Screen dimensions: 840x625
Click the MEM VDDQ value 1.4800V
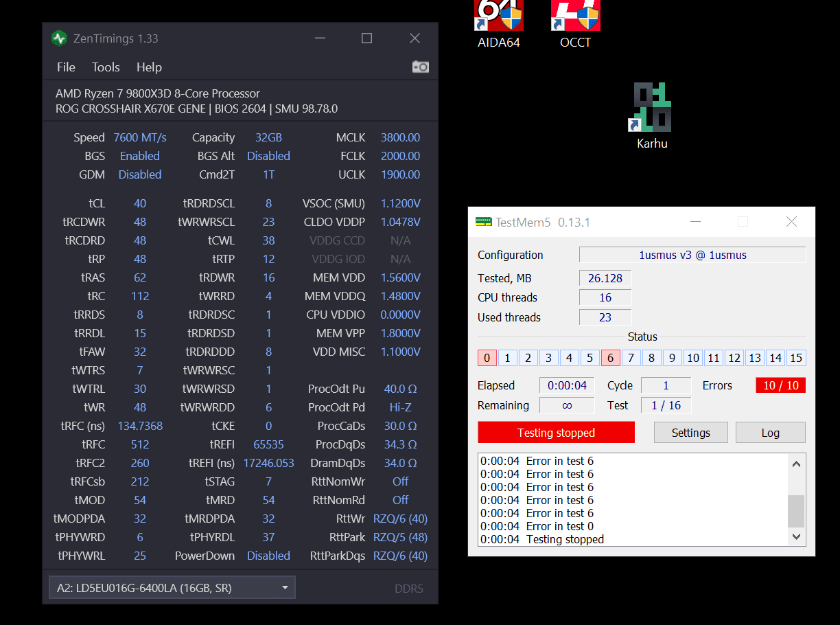(x=400, y=296)
